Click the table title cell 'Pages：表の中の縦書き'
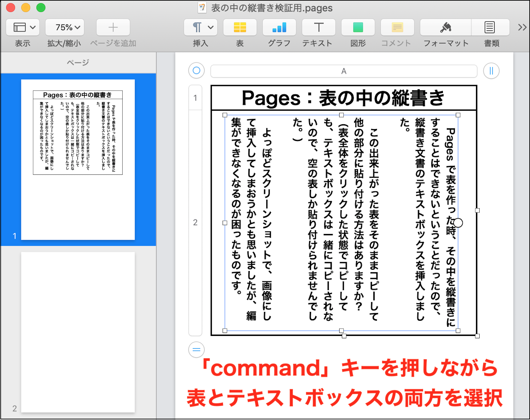The width and height of the screenshot is (530, 420). (x=344, y=98)
